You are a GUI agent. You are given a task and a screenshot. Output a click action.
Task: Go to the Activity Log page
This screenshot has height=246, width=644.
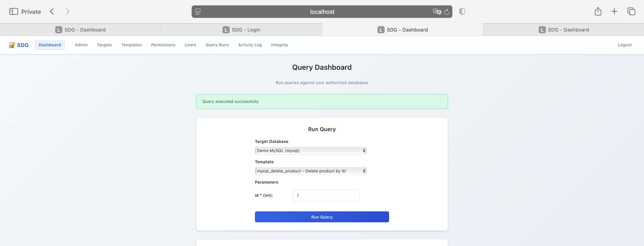tap(250, 45)
